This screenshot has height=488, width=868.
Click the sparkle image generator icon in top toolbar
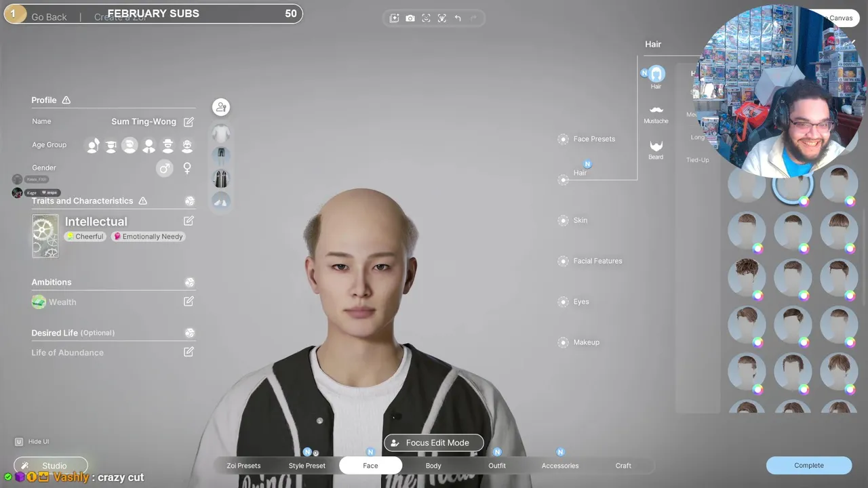394,18
